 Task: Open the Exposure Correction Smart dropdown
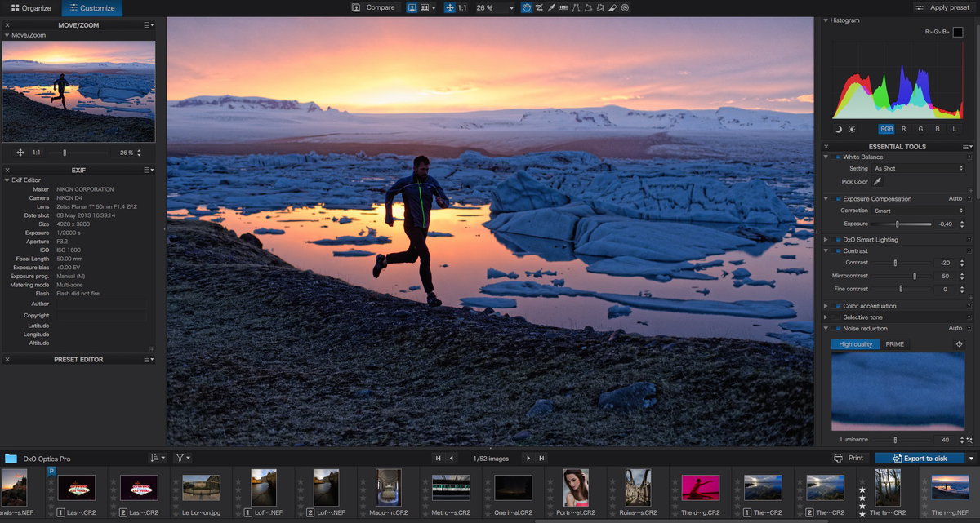[x=918, y=211]
